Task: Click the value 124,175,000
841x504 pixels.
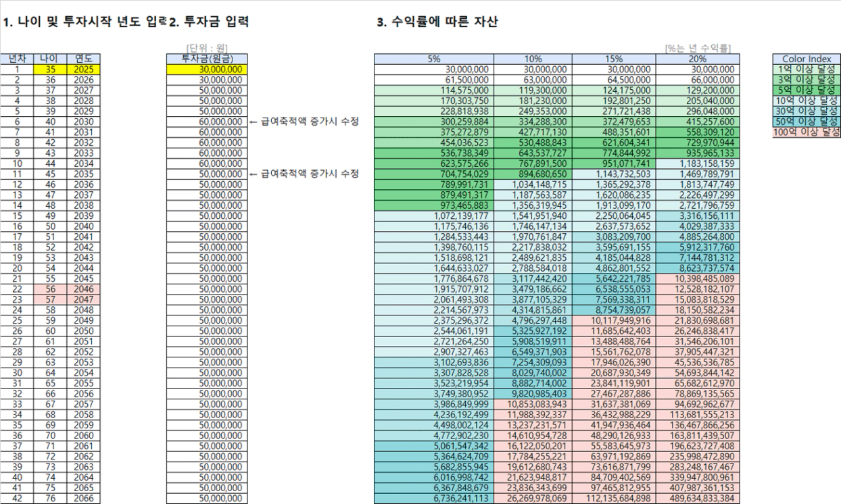Action: [614, 90]
